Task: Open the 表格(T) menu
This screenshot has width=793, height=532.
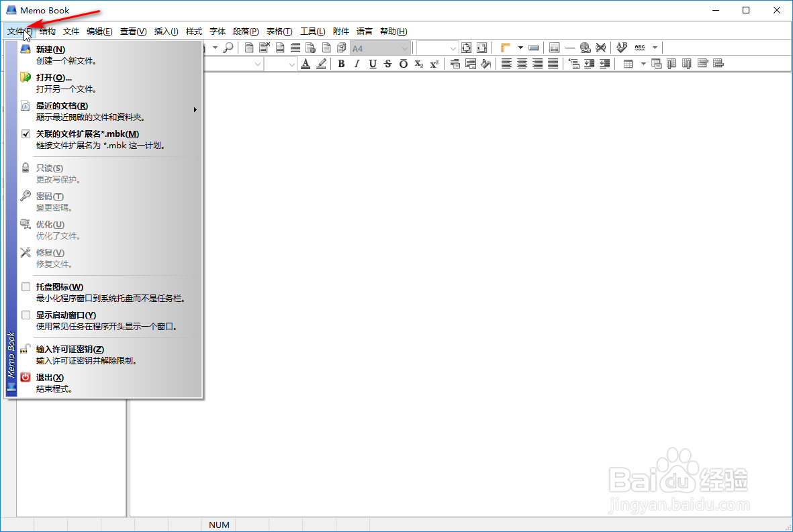Action: 279,32
